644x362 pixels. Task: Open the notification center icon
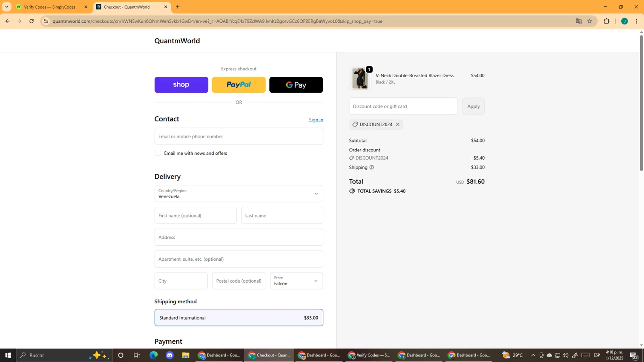[x=634, y=355]
